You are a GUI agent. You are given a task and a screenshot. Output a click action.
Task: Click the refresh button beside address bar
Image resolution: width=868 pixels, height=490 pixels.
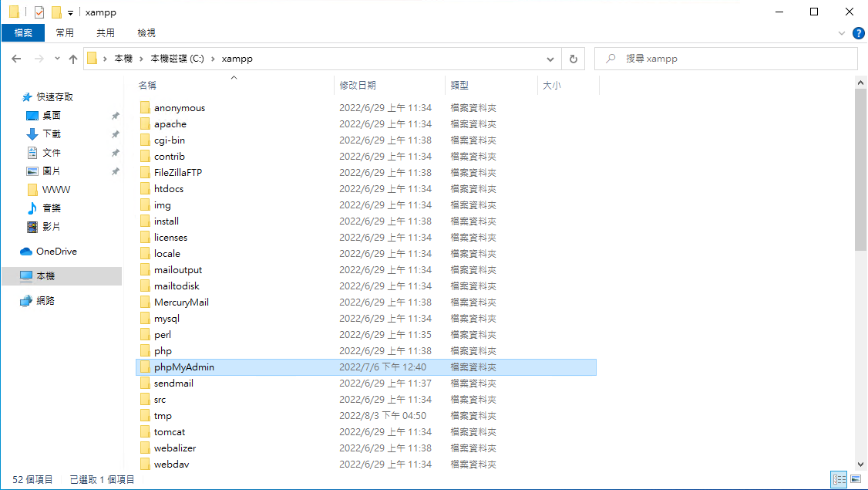coord(573,59)
